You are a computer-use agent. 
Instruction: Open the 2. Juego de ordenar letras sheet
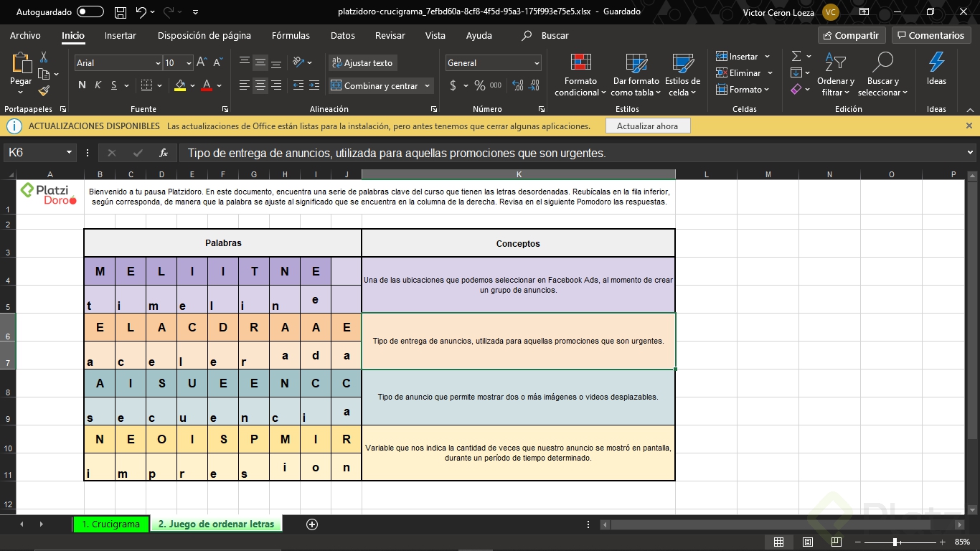click(217, 524)
